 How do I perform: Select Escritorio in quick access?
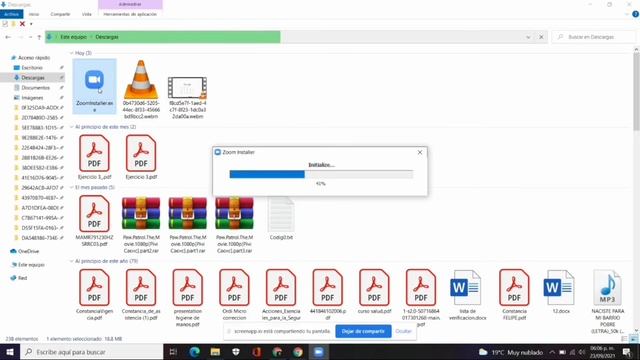pyautogui.click(x=32, y=68)
